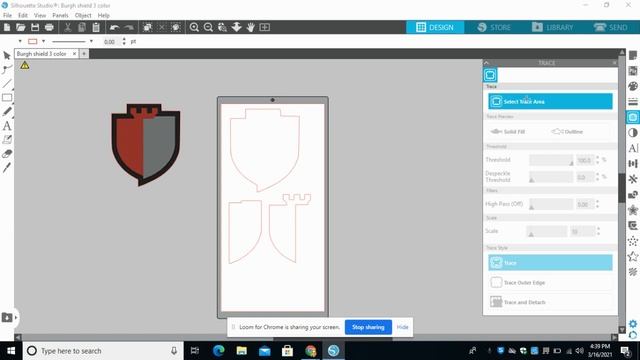The image size is (640, 360).
Task: Adjust the Scale slider
Action: coord(547,231)
